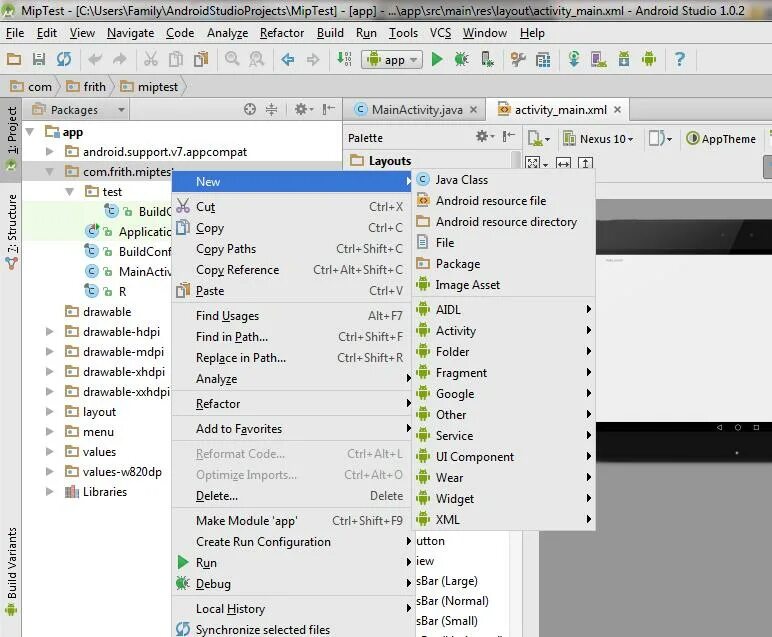Open the 'app' run configuration dropdown
This screenshot has height=637, width=772.
(x=392, y=60)
